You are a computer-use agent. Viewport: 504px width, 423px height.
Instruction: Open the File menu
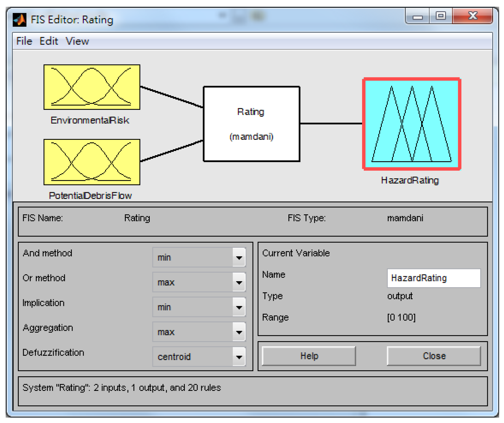coord(24,41)
